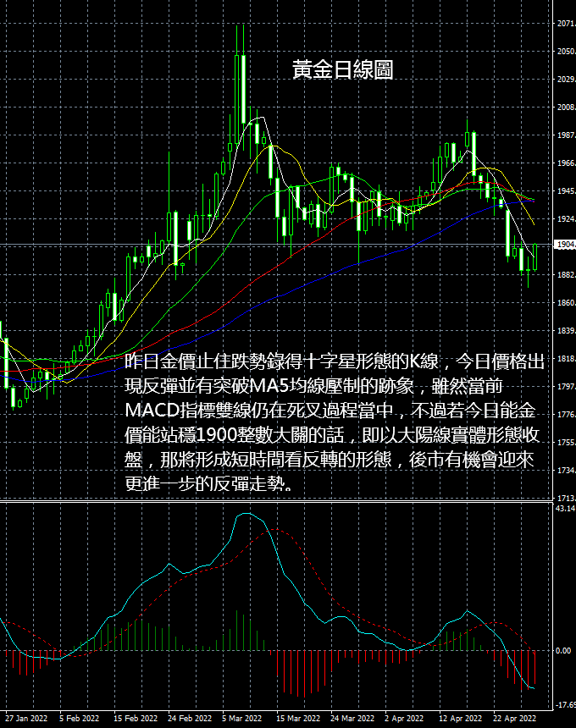Select the 1839 price axis label

566,331
